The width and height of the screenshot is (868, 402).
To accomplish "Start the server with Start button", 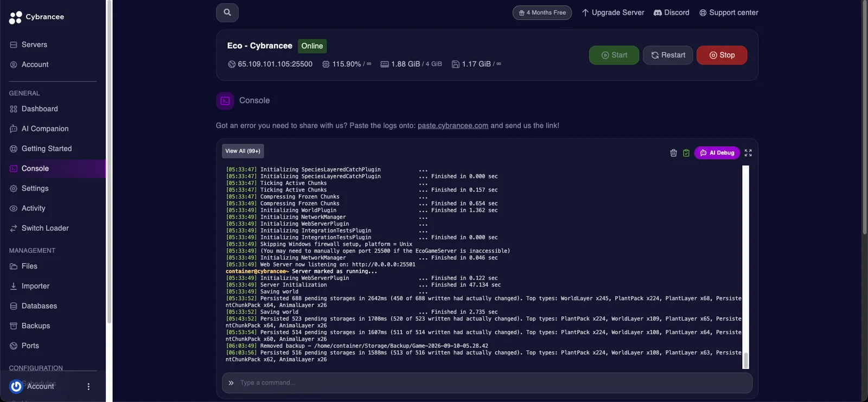I will 614,55.
